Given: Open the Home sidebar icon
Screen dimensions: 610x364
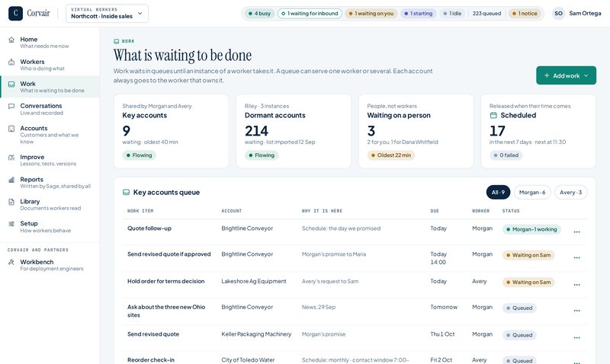Looking at the screenshot, I should [x=11, y=40].
